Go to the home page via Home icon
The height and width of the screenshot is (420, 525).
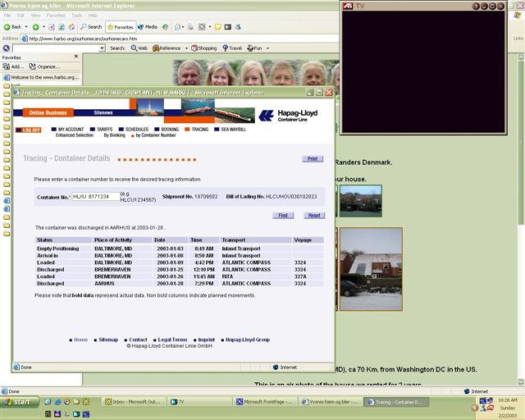(x=71, y=27)
